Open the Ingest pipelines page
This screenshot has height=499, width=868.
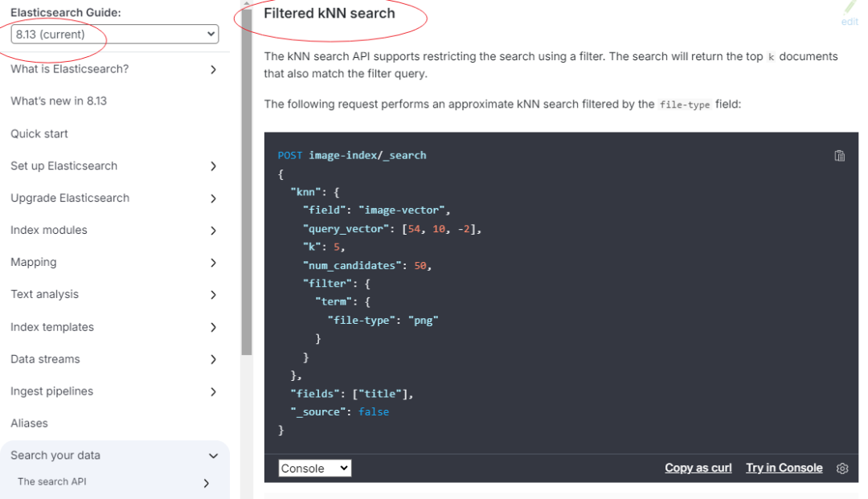pos(51,391)
